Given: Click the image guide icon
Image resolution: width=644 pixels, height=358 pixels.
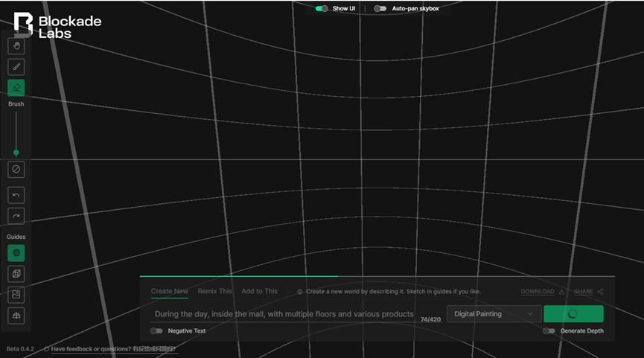Looking at the screenshot, I should click(x=16, y=295).
